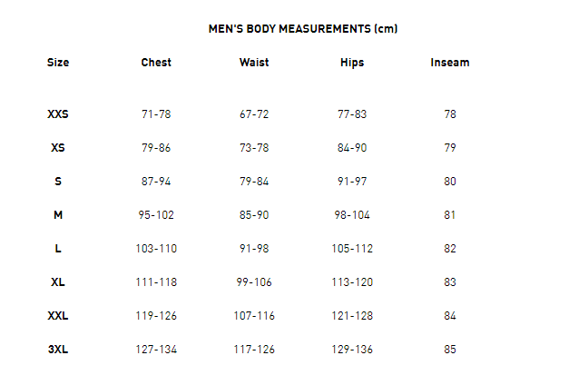Click chest value 71-78

[x=156, y=114]
